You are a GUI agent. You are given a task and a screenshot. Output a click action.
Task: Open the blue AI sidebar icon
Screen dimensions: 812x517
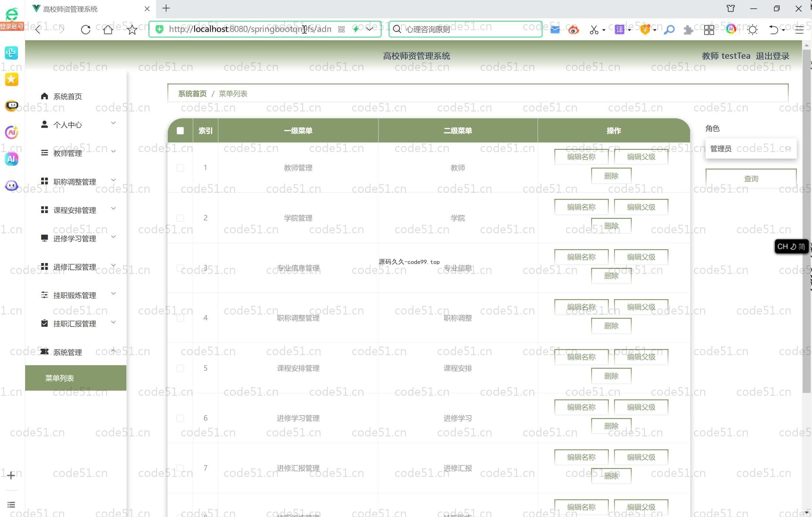(x=12, y=159)
